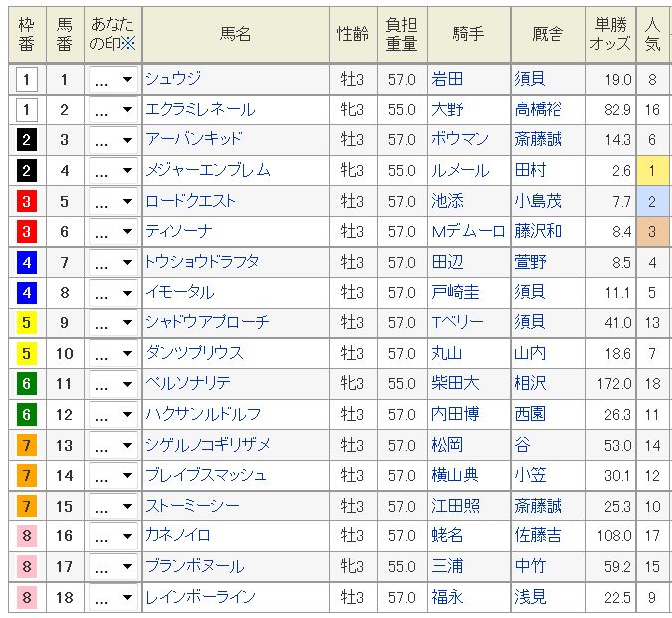Click the red frame 3 badge for horse 5
The width and height of the screenshot is (672, 618).
coord(27,201)
